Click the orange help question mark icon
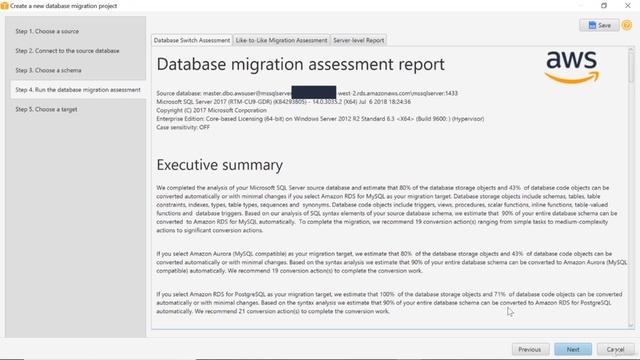 [x=627, y=25]
